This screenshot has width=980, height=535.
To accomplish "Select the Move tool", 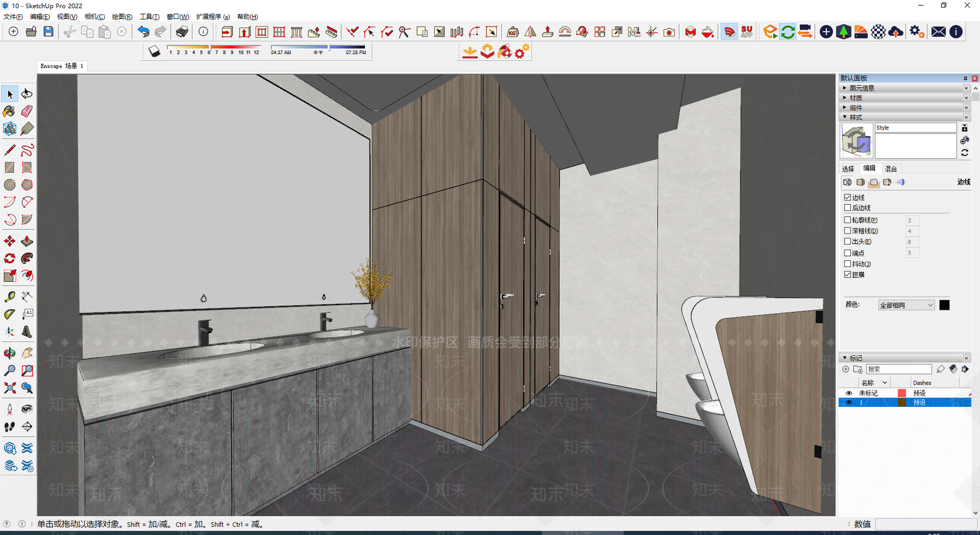I will [10, 241].
